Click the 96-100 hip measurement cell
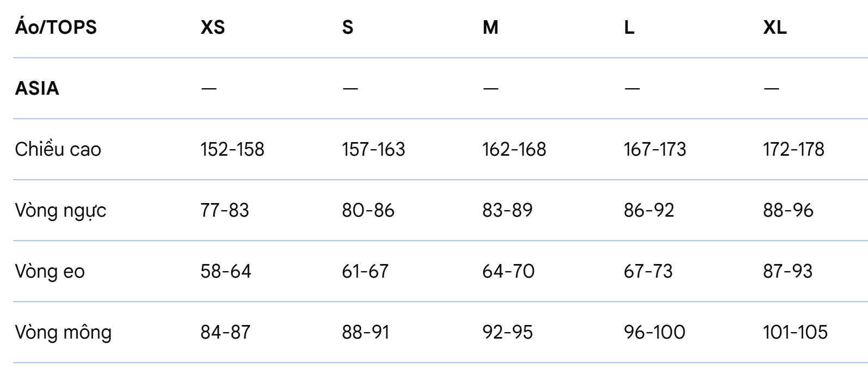 click(x=655, y=332)
